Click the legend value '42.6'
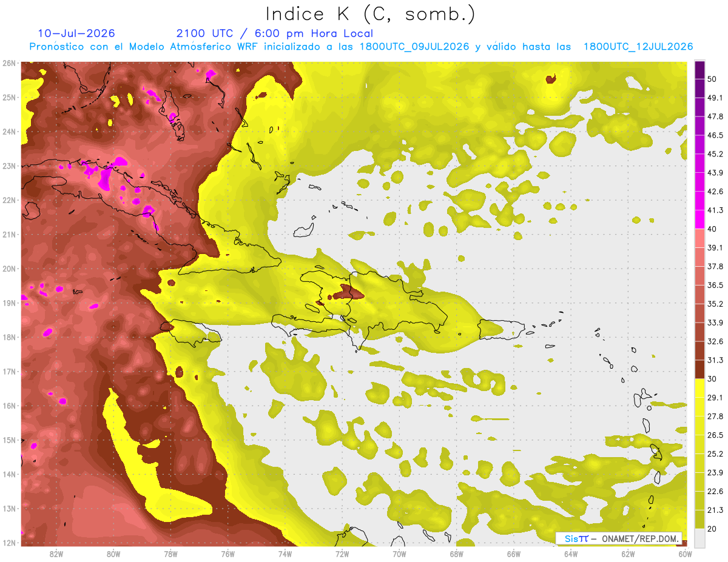This screenshot has width=728, height=562. coord(715,192)
